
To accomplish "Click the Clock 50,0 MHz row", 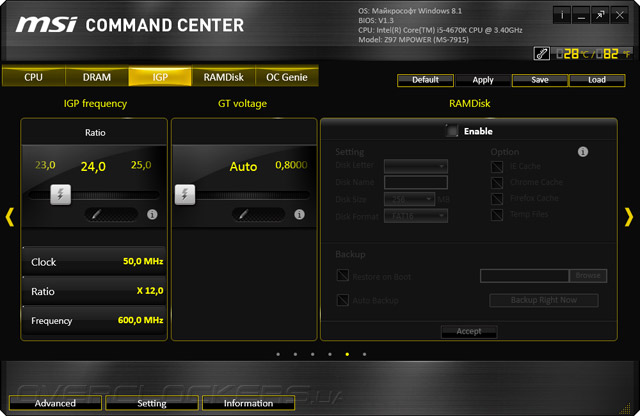I will tap(94, 261).
